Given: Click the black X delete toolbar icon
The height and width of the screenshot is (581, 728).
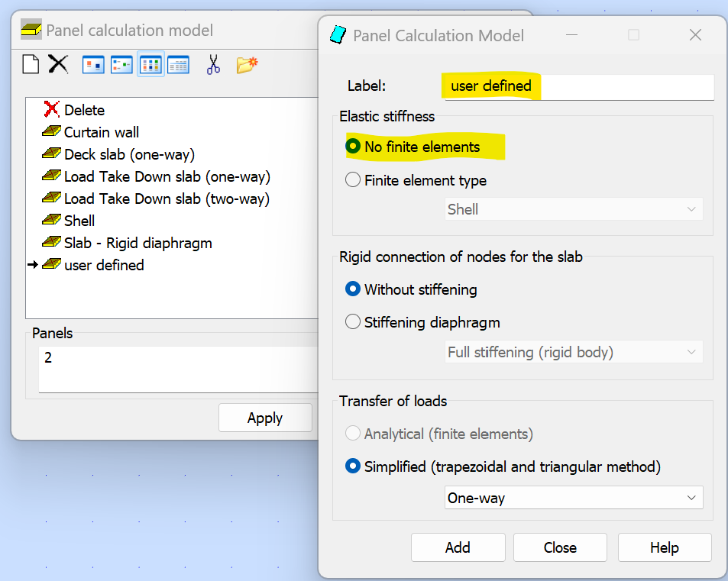Looking at the screenshot, I should pyautogui.click(x=59, y=64).
